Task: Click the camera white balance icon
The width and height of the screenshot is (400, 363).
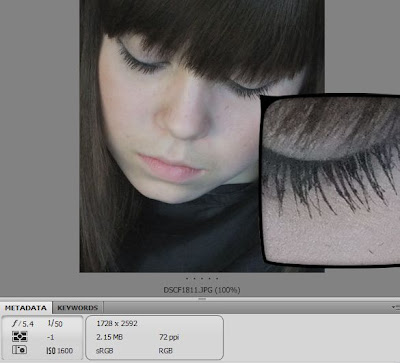Action: [x=19, y=350]
